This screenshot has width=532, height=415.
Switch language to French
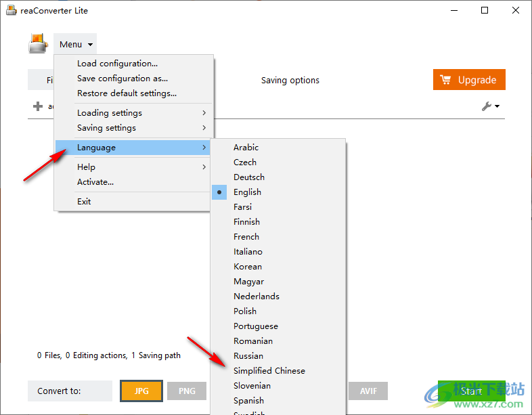pos(278,237)
